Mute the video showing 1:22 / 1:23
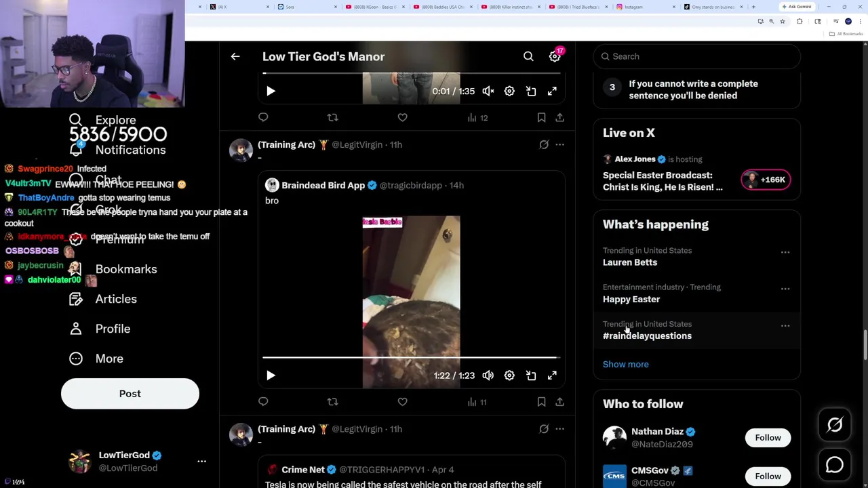 [488, 375]
